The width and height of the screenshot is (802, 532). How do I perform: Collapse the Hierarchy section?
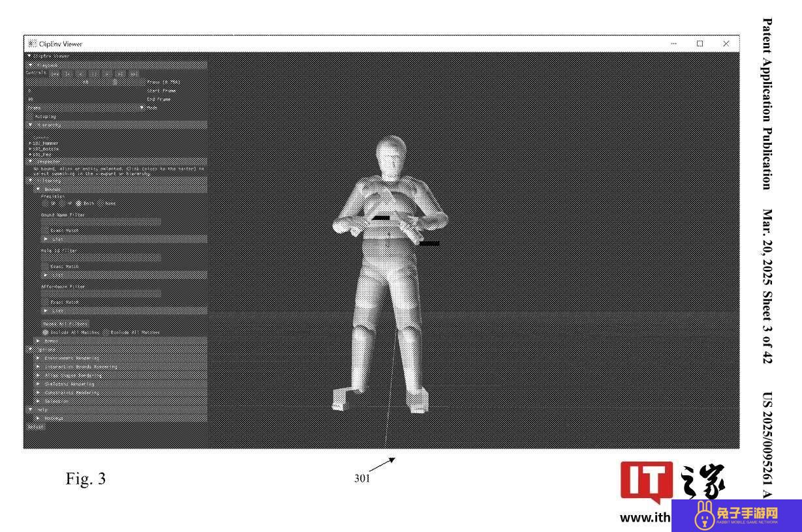116,125
